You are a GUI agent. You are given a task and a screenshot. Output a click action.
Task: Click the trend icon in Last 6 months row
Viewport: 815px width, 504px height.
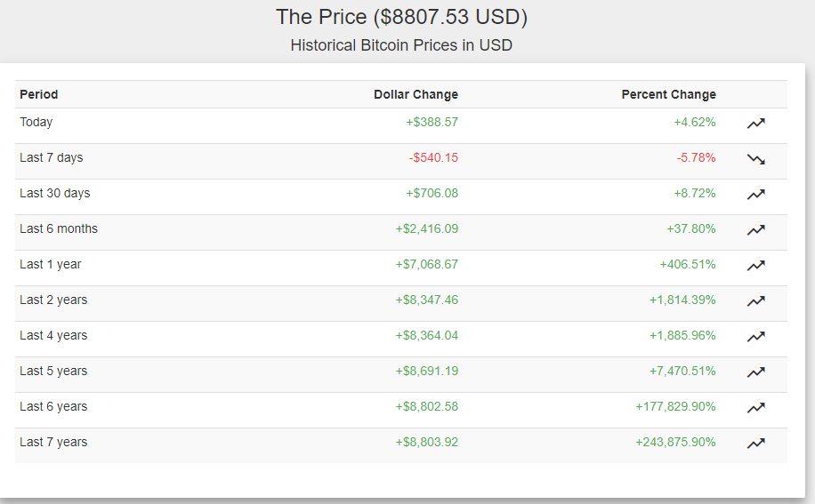[x=755, y=230]
